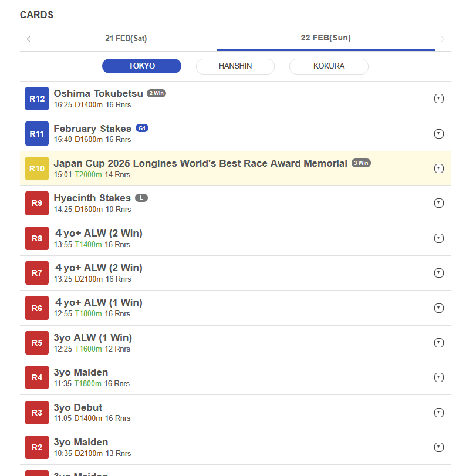Expand the R3 3yo Debut row

[x=439, y=413]
